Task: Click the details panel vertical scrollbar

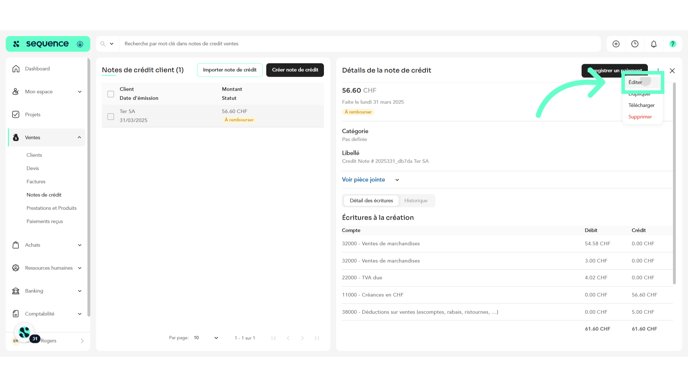Action: tap(674, 183)
